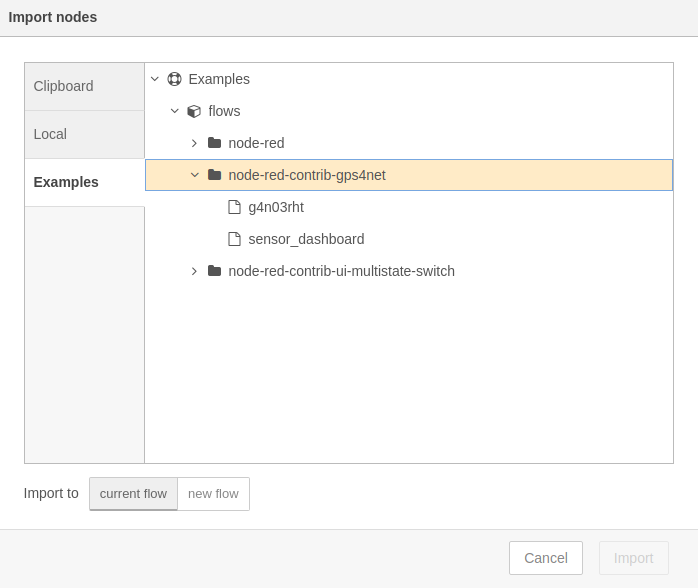Click the file icon beside g4n03rht
This screenshot has width=698, height=588.
point(235,207)
